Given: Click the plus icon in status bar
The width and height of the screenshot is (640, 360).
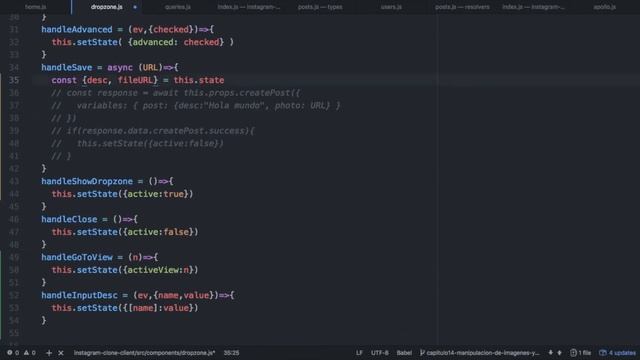Looking at the screenshot, I should click(x=49, y=353).
